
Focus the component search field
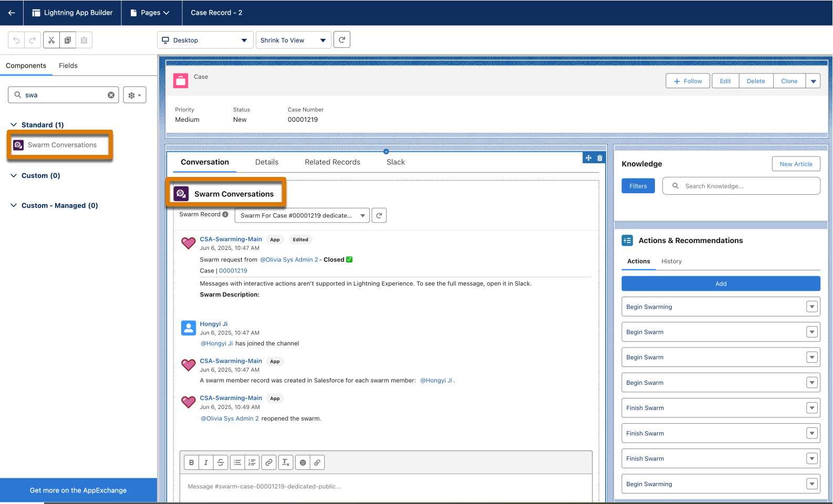click(64, 95)
